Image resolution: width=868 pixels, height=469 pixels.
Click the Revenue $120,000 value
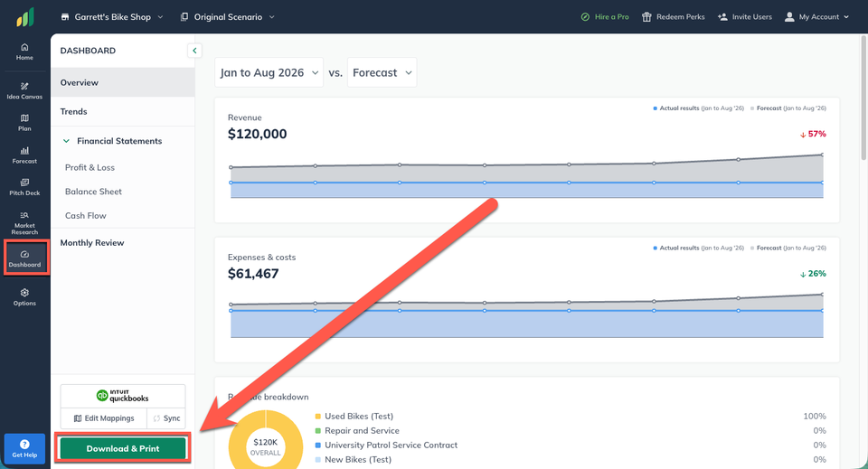258,134
